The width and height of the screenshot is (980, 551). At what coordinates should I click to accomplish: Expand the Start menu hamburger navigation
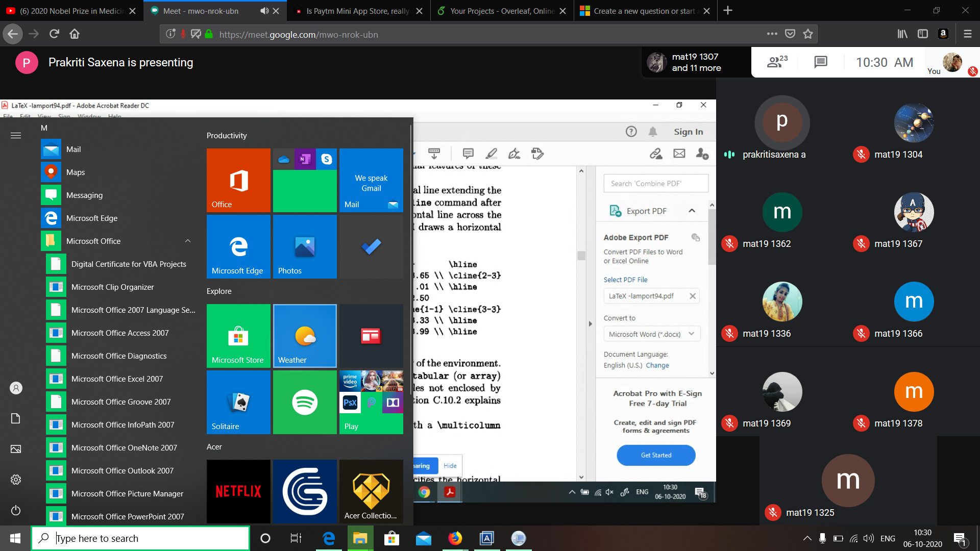coord(16,135)
